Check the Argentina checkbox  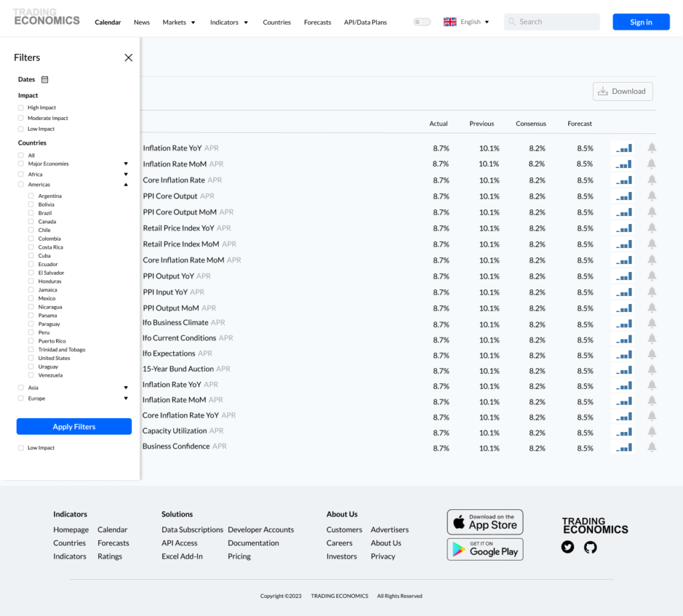31,196
